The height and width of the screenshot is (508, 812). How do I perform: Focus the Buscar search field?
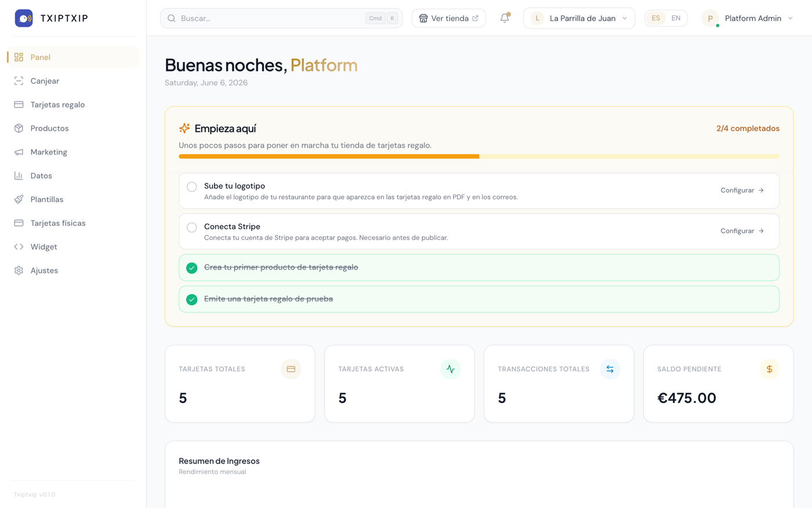281,18
